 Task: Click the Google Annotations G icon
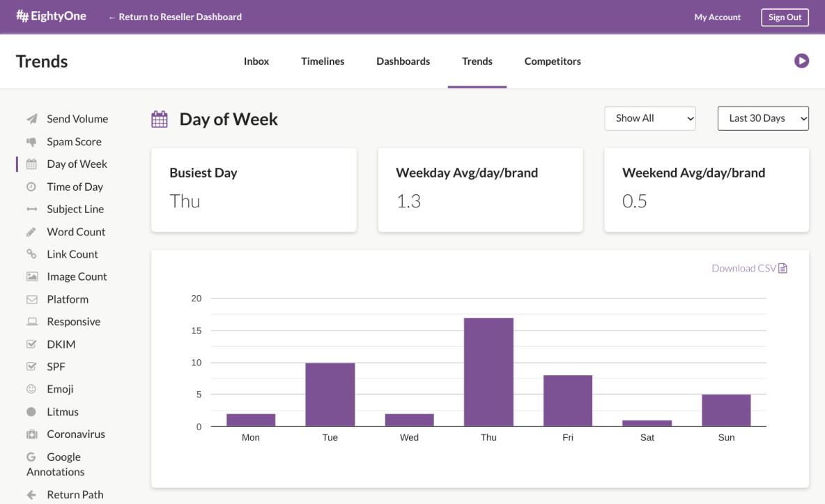click(31, 457)
